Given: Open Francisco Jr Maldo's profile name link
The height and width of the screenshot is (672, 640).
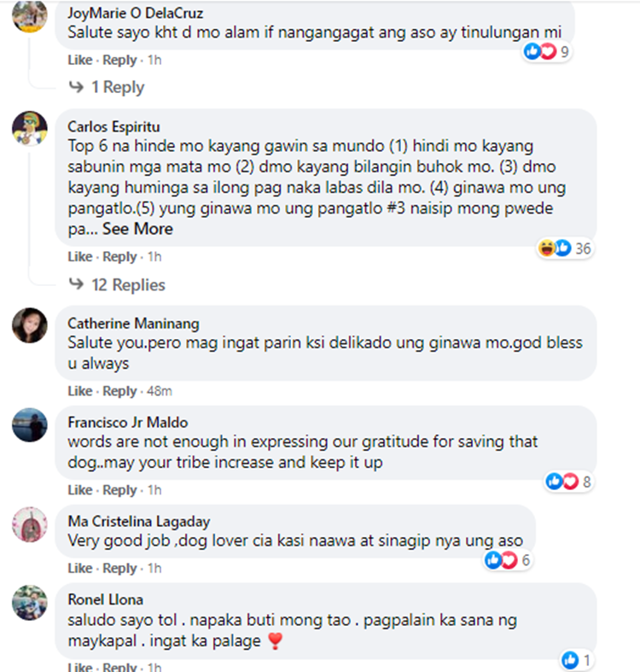Looking at the screenshot, I should click(128, 423).
